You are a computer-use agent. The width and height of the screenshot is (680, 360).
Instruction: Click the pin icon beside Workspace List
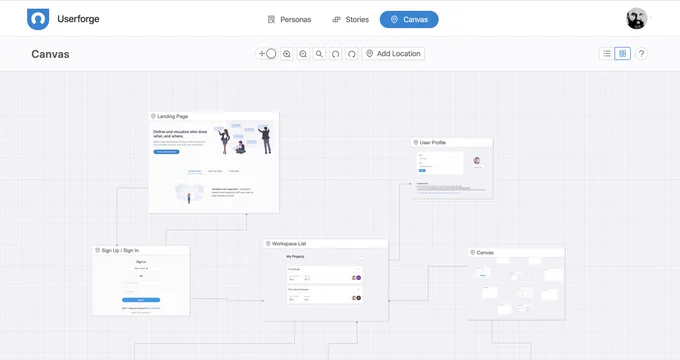(268, 244)
